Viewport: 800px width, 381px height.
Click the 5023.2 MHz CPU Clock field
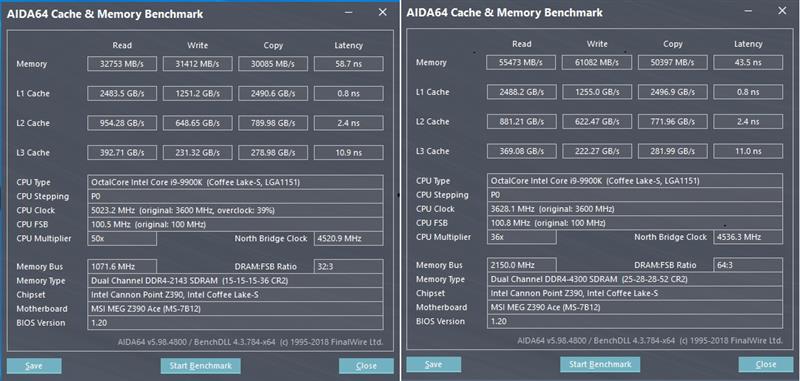pos(235,210)
